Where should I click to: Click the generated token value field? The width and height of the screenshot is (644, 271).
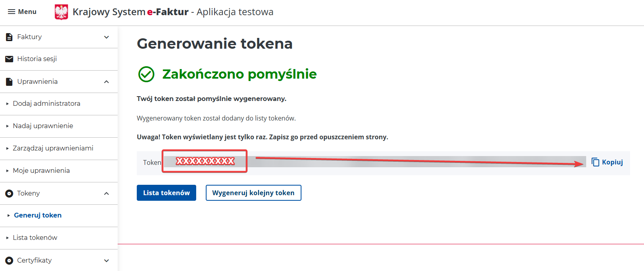click(374, 162)
